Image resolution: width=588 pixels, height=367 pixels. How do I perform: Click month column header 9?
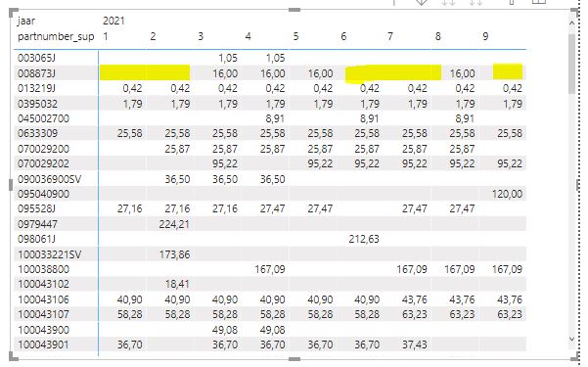[485, 36]
